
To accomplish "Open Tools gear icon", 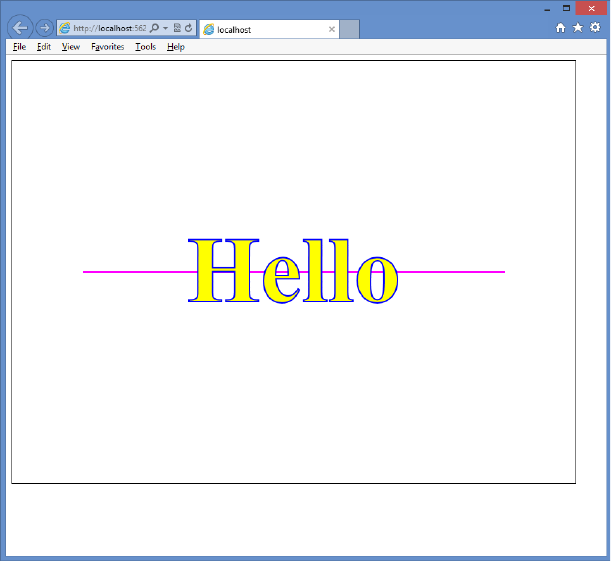I will [x=595, y=27].
